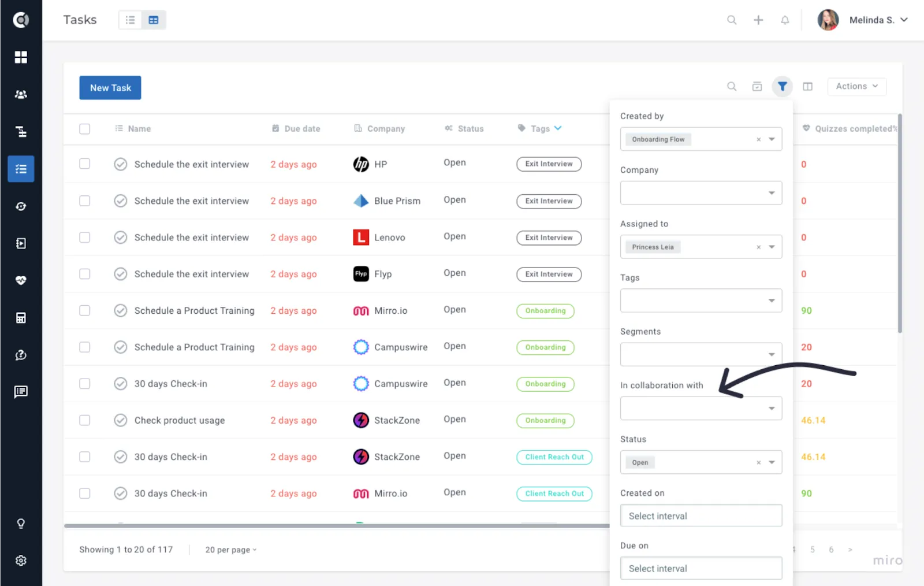
Task: Check the HP exit interview row checkbox
Action: 85,164
